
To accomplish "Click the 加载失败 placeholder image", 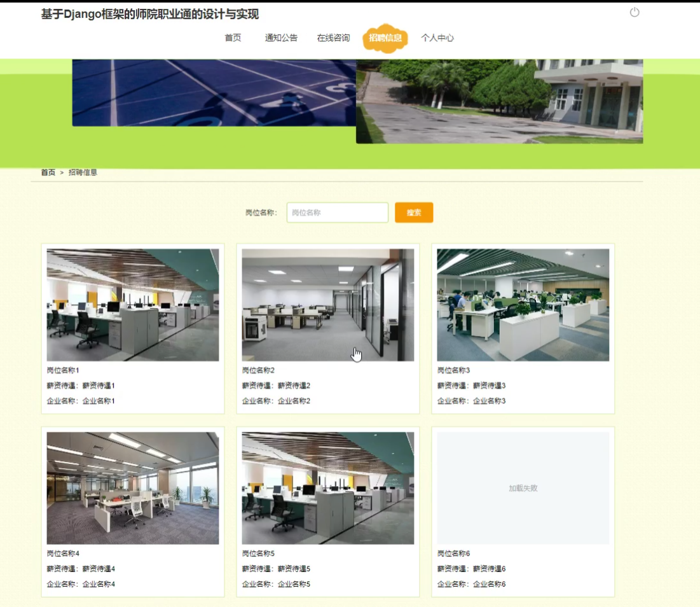I will pyautogui.click(x=523, y=488).
